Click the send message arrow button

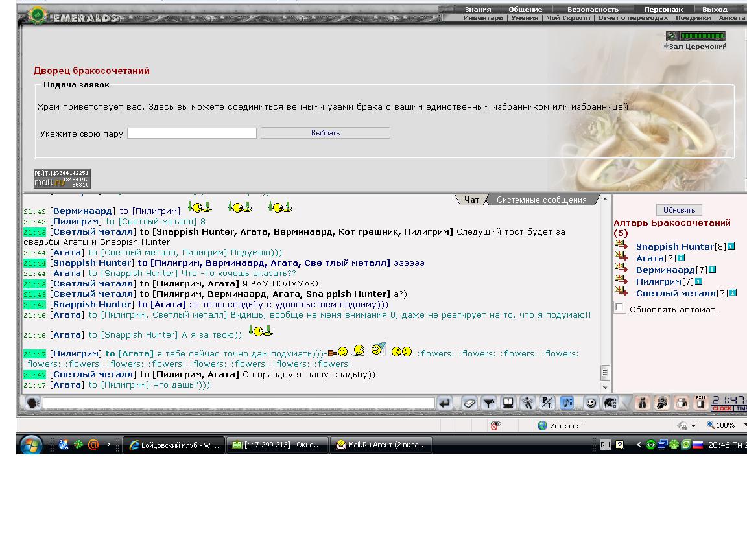444,403
